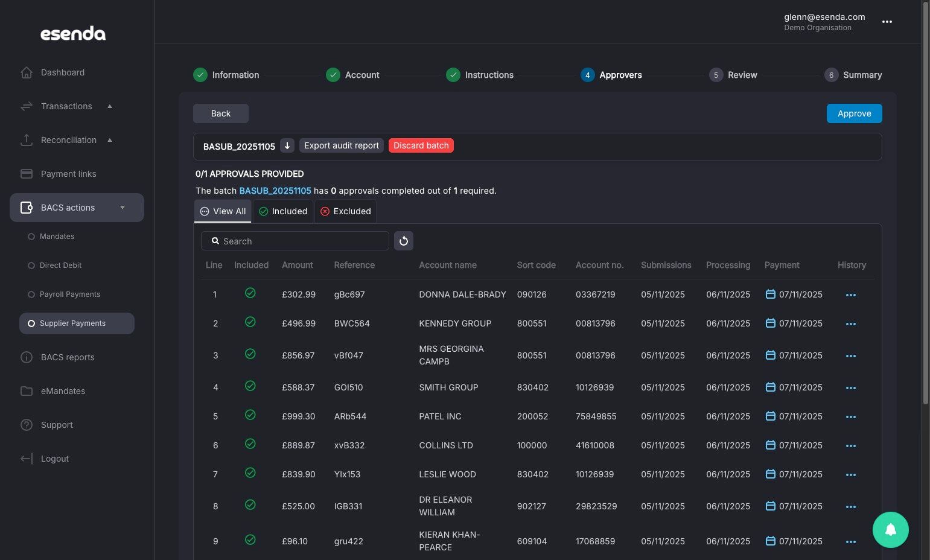Switch to the Excluded tab

pos(346,211)
